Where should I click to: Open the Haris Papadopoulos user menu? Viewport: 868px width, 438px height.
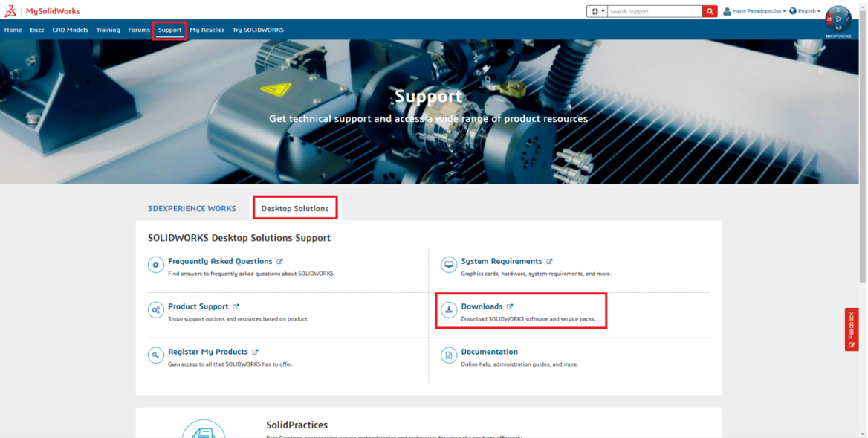754,11
